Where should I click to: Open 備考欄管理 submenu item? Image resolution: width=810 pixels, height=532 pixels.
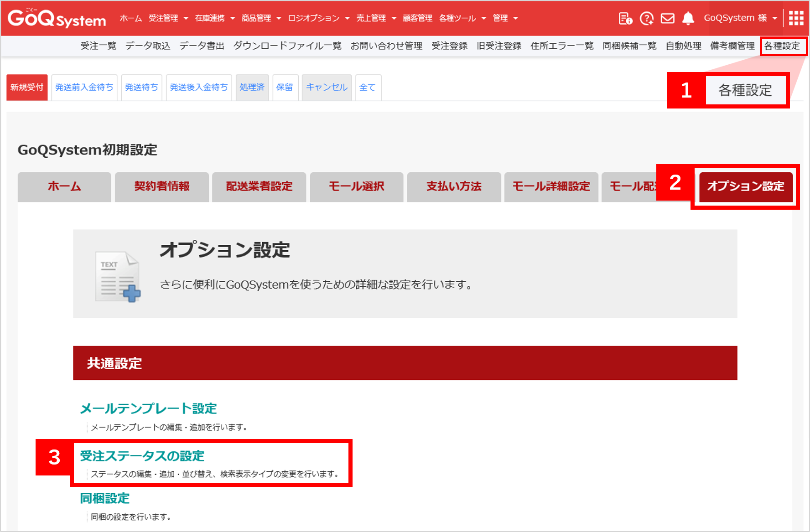[x=732, y=46]
